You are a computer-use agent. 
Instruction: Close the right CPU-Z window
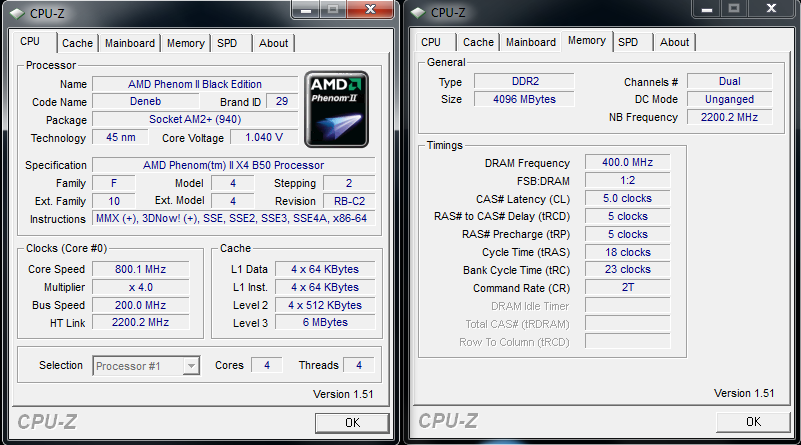click(x=771, y=9)
